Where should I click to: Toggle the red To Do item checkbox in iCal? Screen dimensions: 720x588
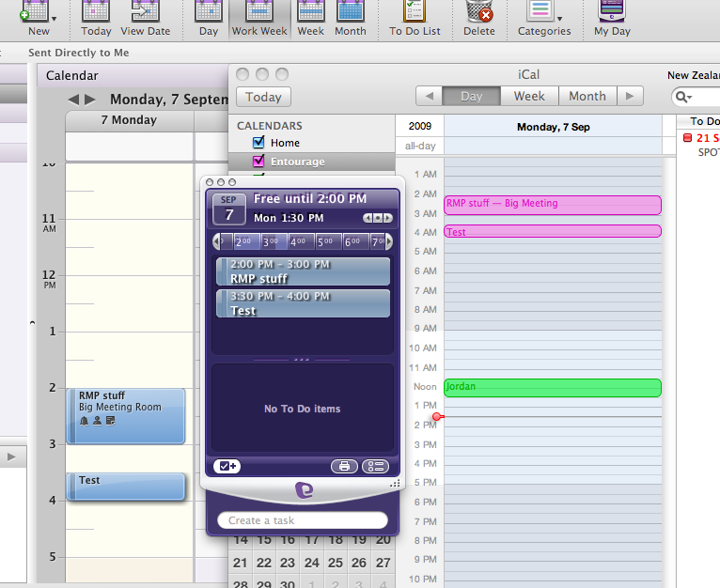tap(687, 138)
